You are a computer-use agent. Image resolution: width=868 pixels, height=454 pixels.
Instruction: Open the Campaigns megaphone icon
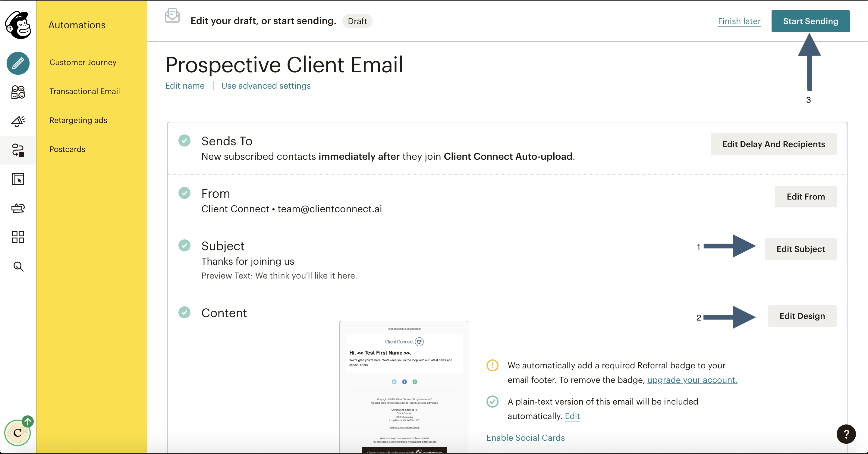(18, 121)
